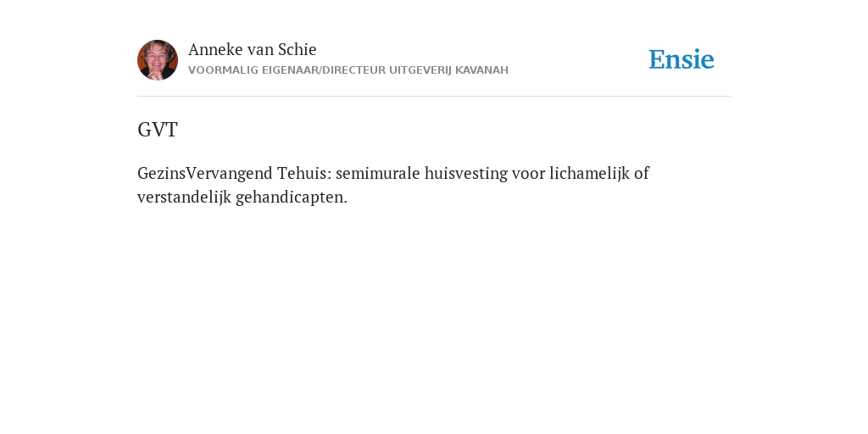Click the word GezinsVervangend in the definition

click(205, 173)
